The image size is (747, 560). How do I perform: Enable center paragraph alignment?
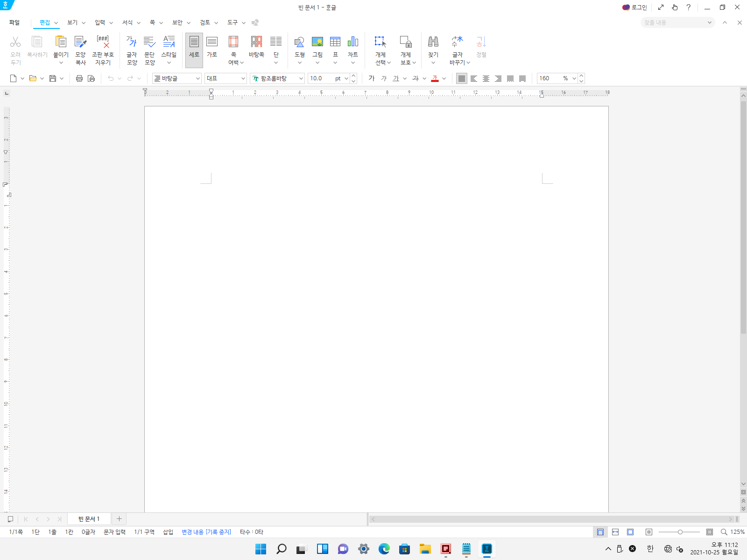[x=486, y=78]
